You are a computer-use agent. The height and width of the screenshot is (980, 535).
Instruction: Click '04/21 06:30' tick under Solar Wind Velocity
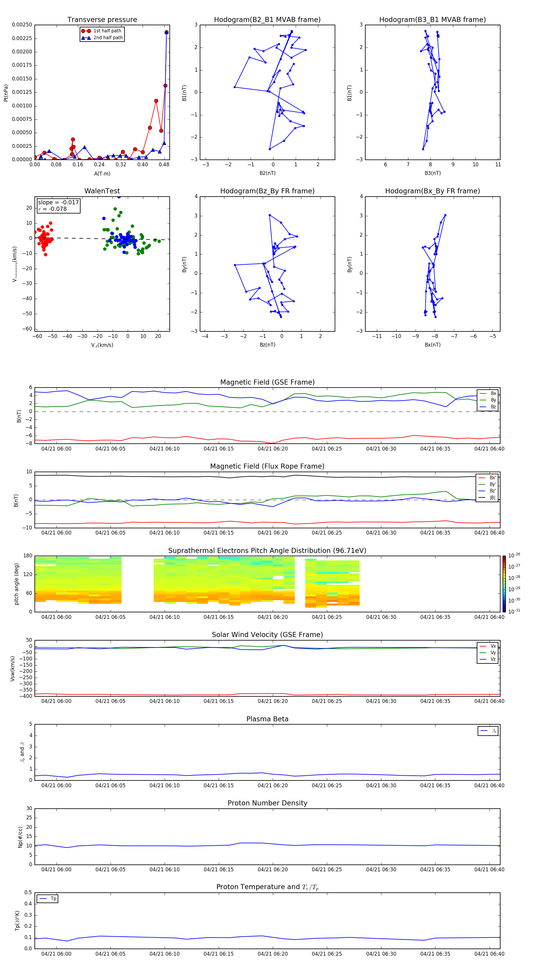(x=381, y=701)
